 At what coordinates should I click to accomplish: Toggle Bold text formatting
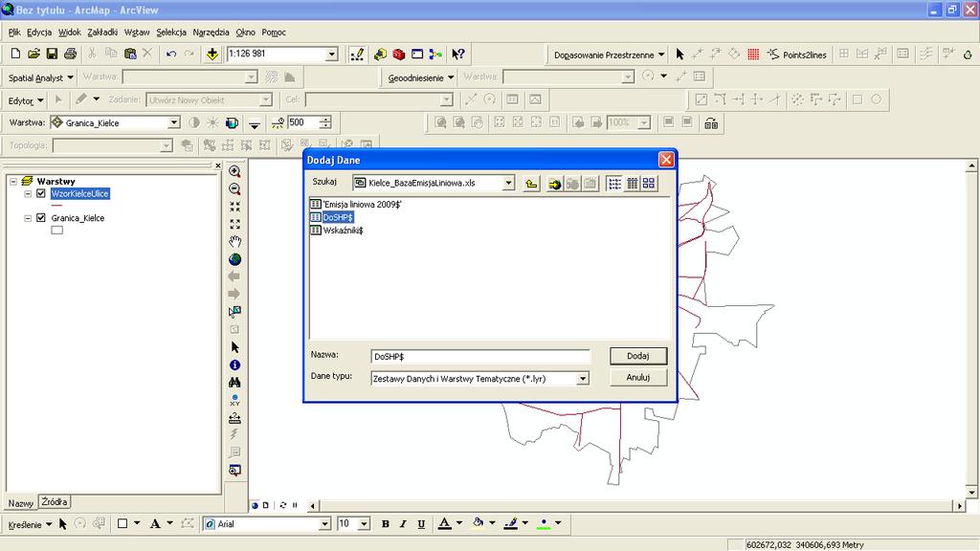coord(386,524)
